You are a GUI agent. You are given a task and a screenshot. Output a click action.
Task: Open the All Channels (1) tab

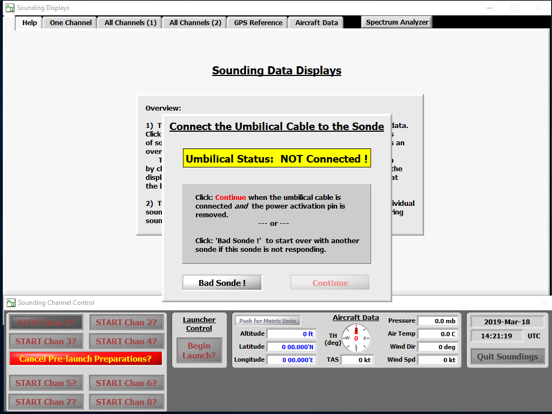point(130,23)
